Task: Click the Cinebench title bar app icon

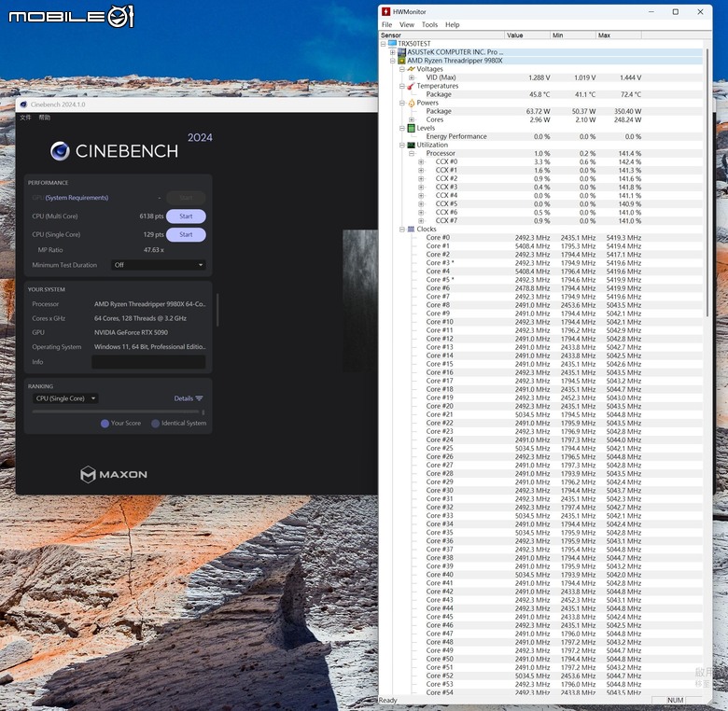Action: [23, 105]
